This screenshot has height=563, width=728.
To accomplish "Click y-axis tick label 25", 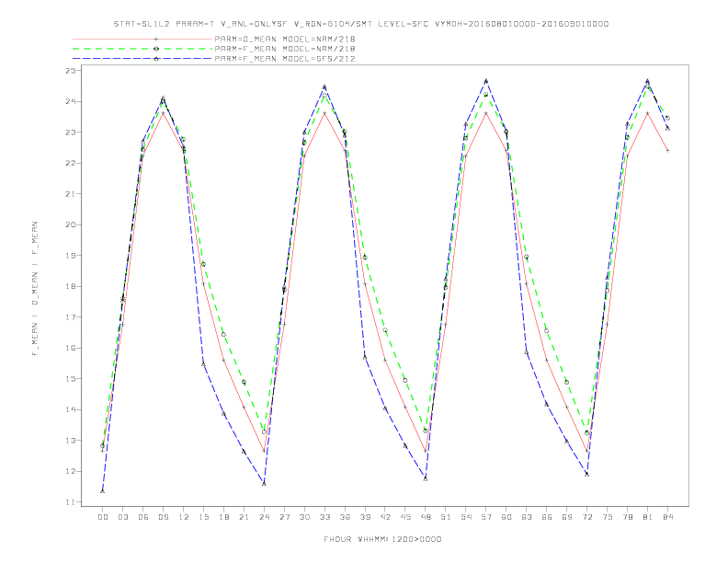I will (71, 71).
